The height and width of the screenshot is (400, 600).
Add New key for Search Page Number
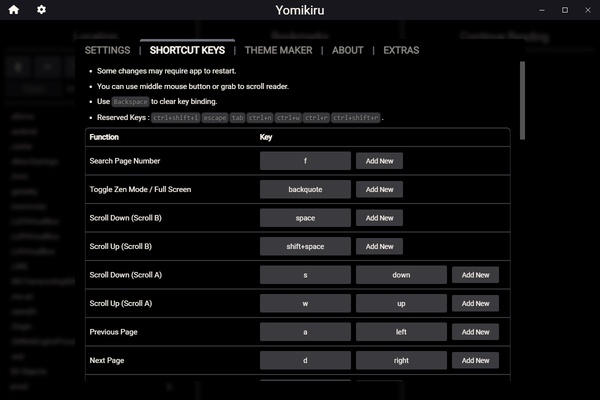pos(379,161)
